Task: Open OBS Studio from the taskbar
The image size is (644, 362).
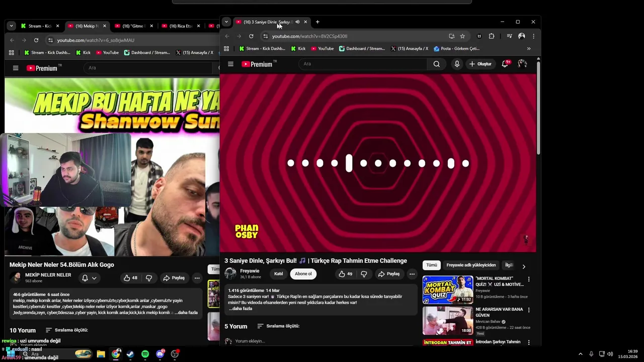Action: (x=175, y=354)
